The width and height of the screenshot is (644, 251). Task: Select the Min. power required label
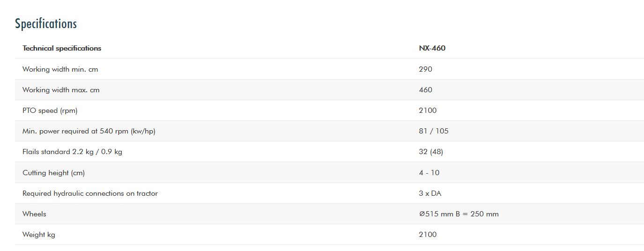click(x=89, y=131)
